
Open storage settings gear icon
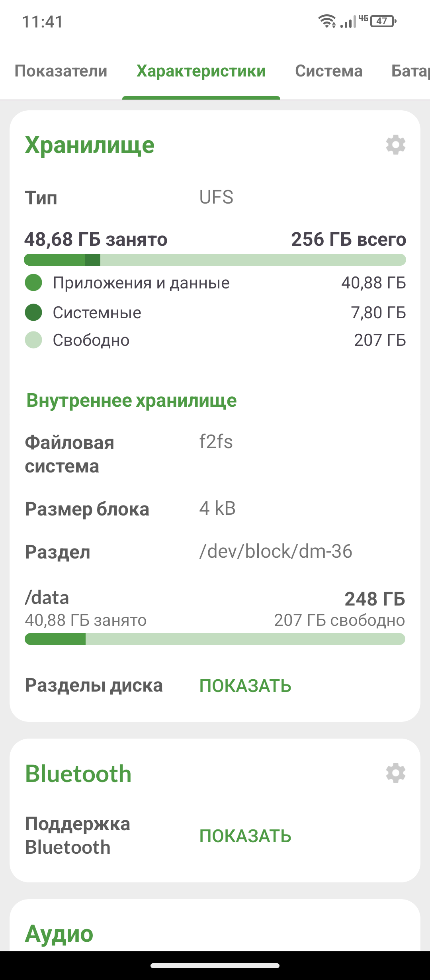(x=396, y=145)
